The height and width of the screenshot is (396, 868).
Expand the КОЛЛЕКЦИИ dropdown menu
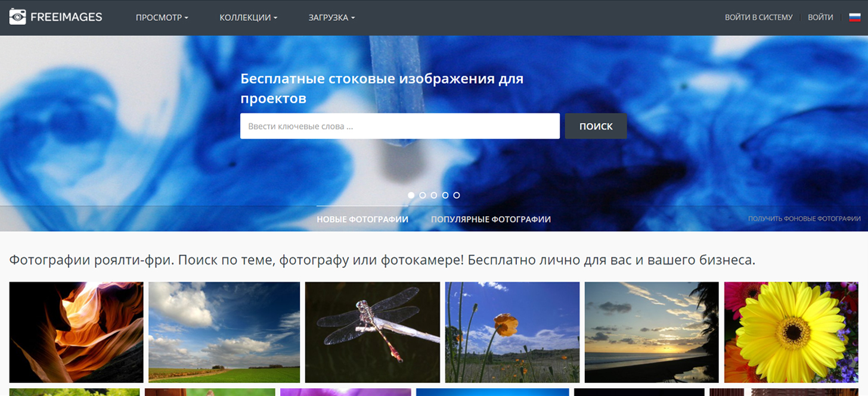click(248, 18)
